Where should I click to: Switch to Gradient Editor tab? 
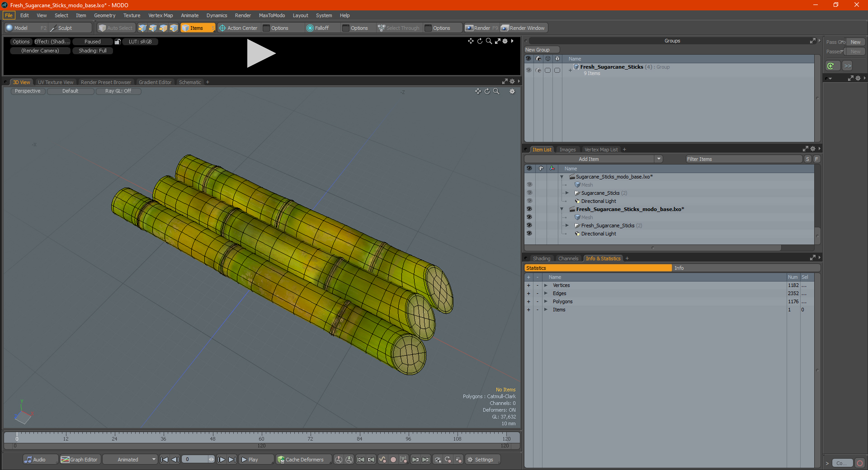(x=155, y=82)
